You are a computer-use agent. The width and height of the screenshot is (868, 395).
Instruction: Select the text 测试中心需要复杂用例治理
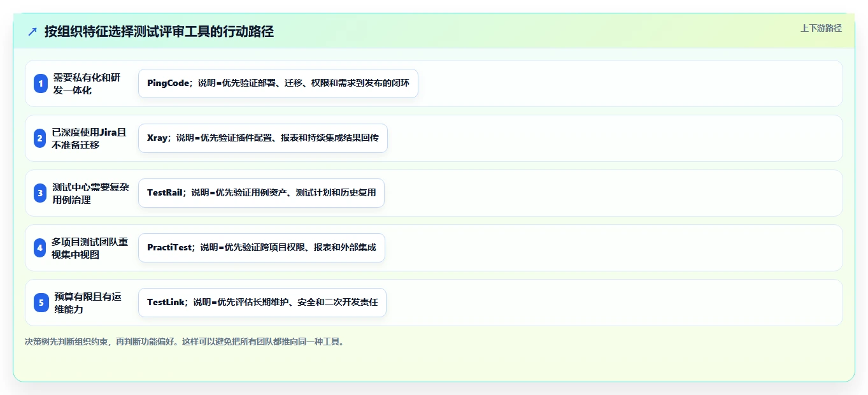(x=90, y=193)
